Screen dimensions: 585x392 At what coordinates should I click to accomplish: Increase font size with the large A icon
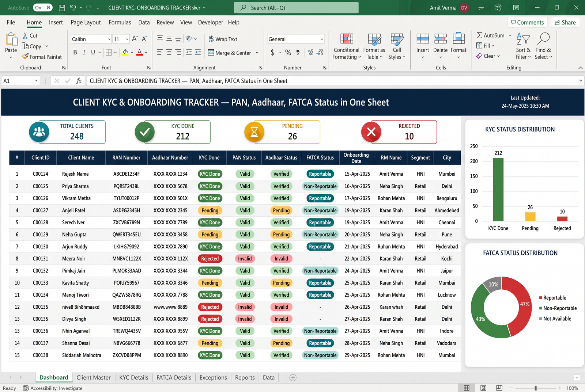(x=135, y=39)
